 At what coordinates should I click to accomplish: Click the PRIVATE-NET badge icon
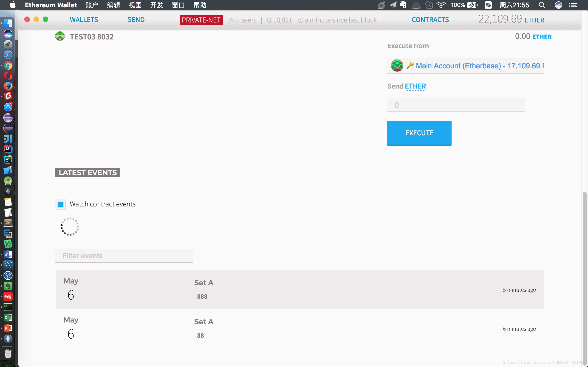[x=201, y=20]
